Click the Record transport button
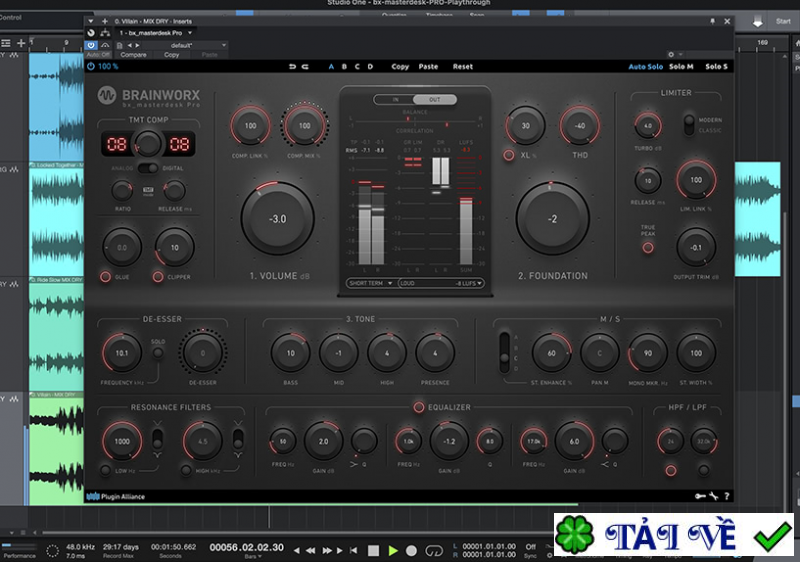This screenshot has width=800, height=562. point(412,550)
